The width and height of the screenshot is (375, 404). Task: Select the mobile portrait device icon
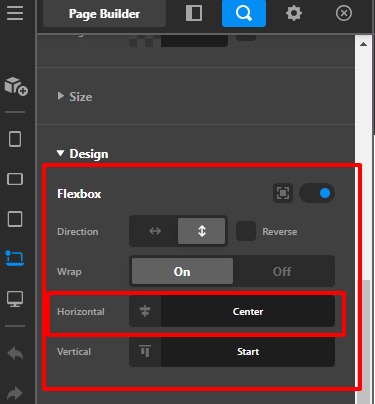[15, 139]
